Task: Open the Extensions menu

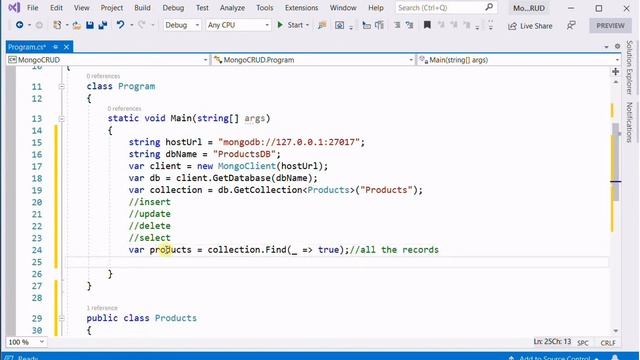Action: [x=301, y=8]
